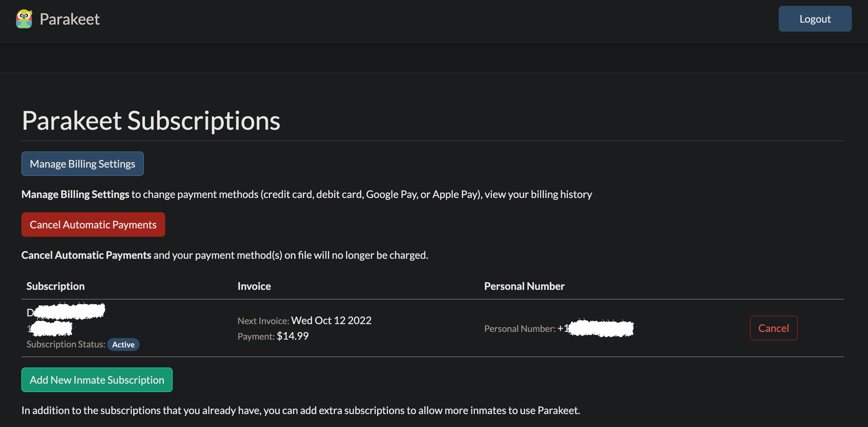
Task: Select the Invoice column header
Action: [254, 286]
